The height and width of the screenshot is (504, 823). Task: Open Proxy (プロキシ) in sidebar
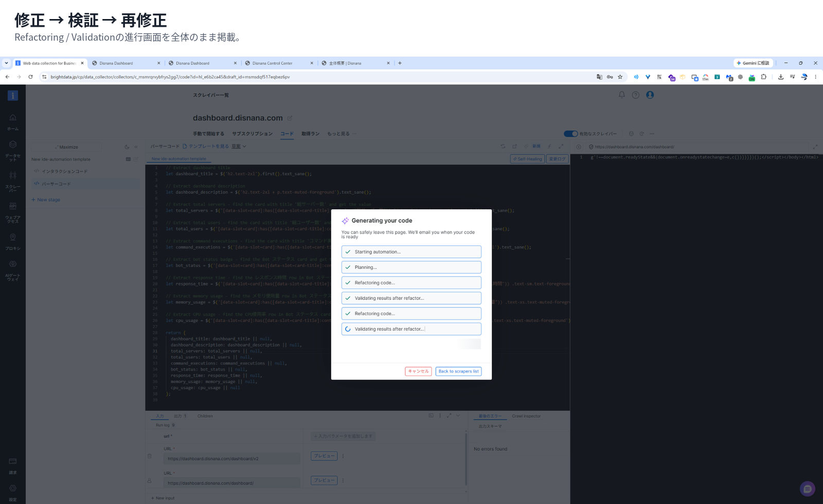(13, 242)
